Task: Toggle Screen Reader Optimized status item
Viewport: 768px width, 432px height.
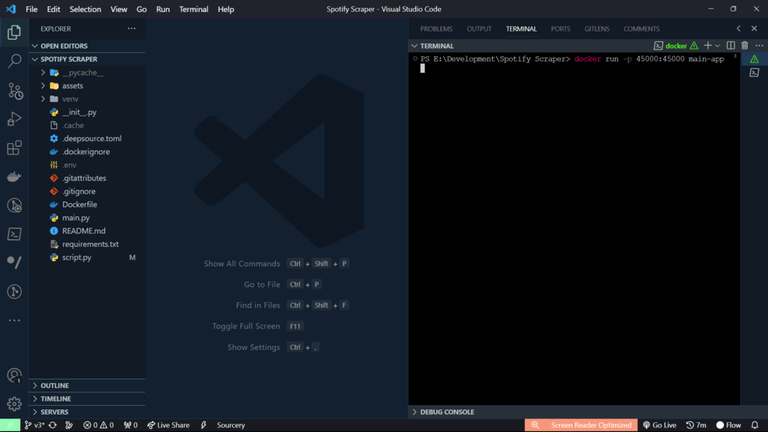Action: 581,425
